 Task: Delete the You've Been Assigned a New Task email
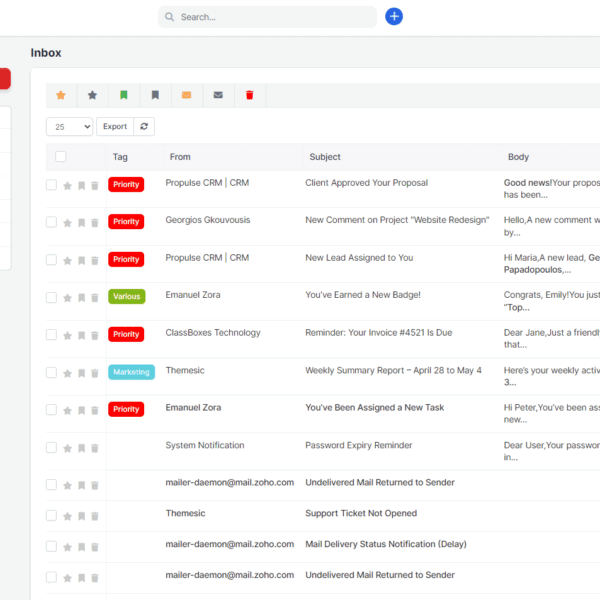(x=95, y=411)
